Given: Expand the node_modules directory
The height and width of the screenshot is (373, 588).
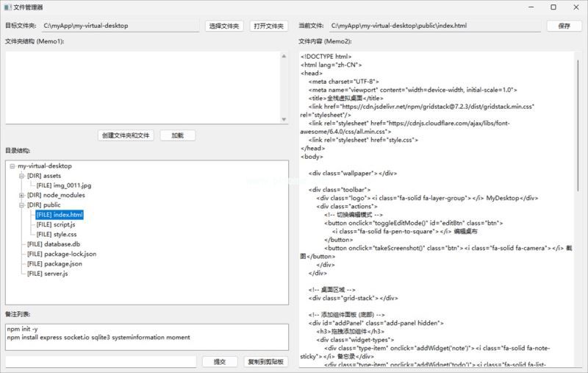Looking at the screenshot, I should pyautogui.click(x=22, y=195).
